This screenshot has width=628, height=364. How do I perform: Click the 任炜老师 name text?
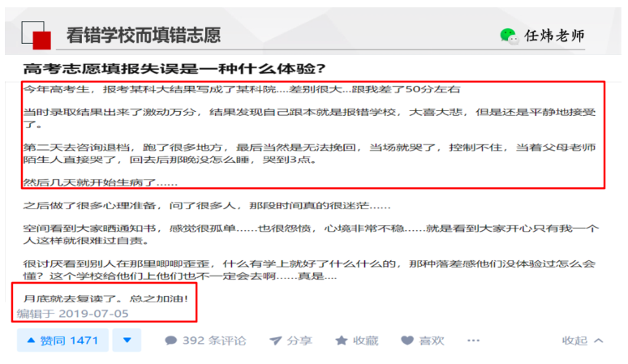tap(555, 36)
